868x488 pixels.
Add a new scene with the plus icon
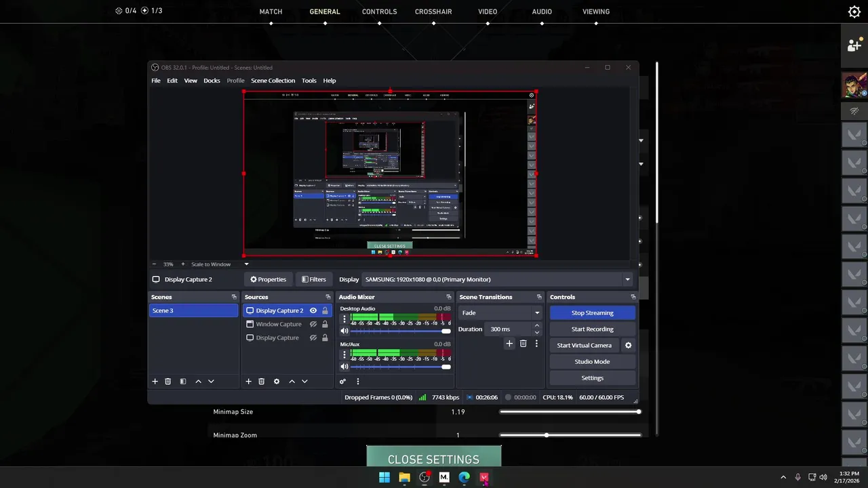[x=155, y=382]
